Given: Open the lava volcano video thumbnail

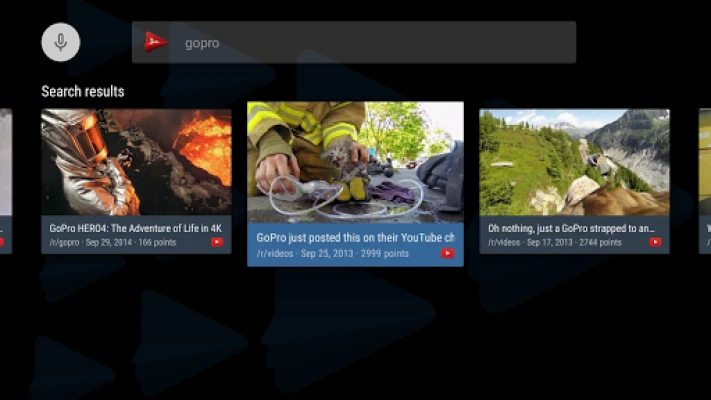Looking at the screenshot, I should (136, 162).
